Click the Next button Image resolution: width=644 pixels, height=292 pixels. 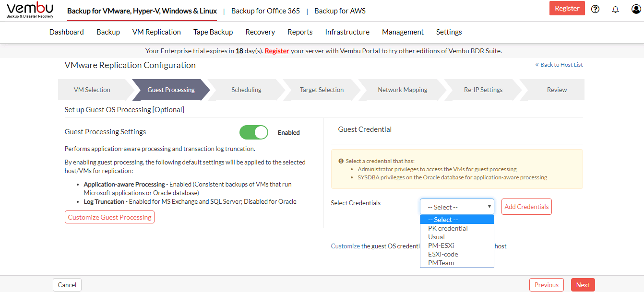(x=583, y=285)
